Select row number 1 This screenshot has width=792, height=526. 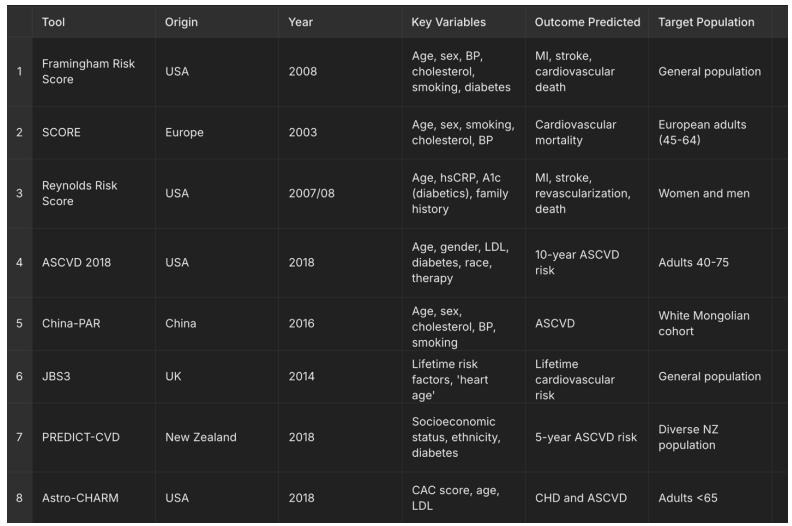[x=18, y=72]
